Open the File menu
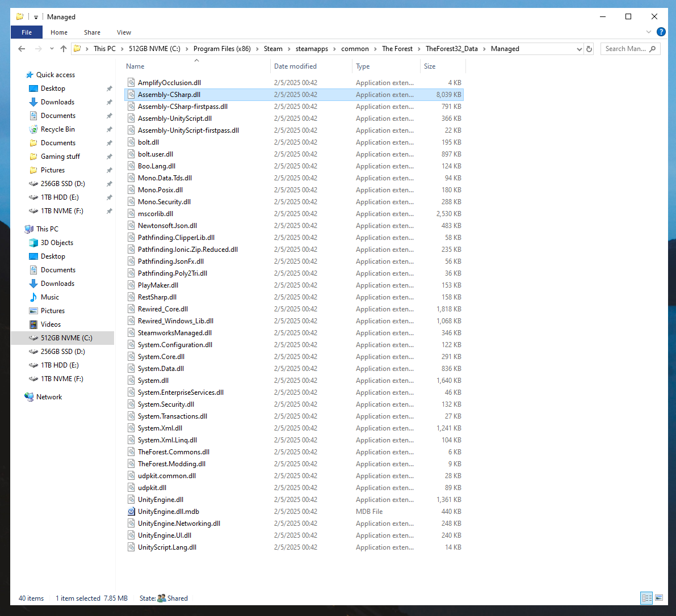This screenshot has height=616, width=676. pos(26,32)
